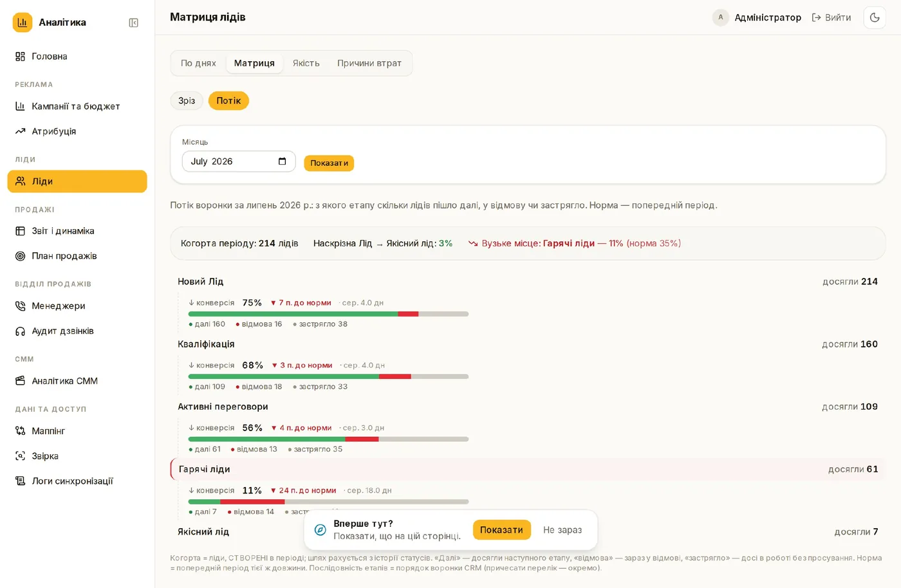Open calendar picker in month field
The image size is (901, 588).
[x=282, y=161]
